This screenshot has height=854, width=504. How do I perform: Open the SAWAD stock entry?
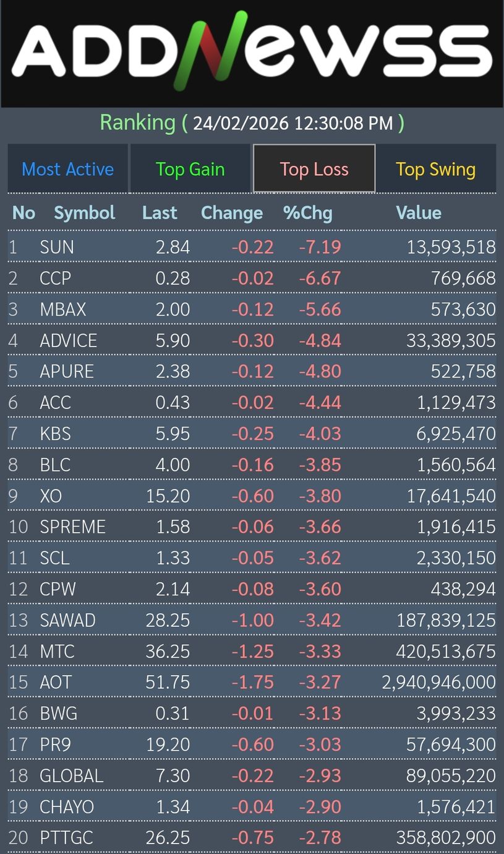coord(67,620)
